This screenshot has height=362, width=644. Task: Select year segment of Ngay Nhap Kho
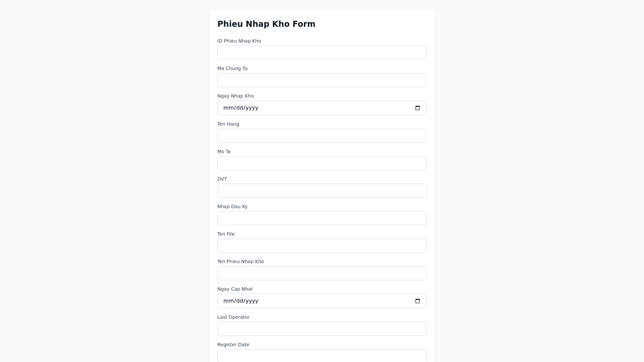pos(252,108)
